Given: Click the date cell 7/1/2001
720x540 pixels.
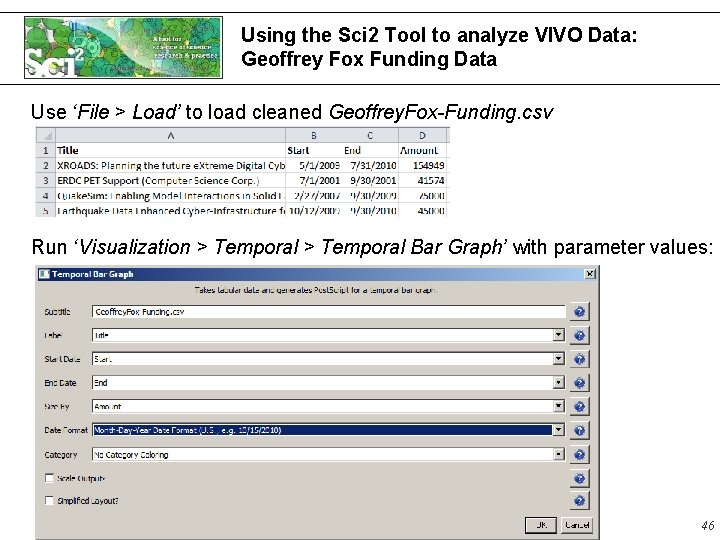Looking at the screenshot, I should click(314, 180).
